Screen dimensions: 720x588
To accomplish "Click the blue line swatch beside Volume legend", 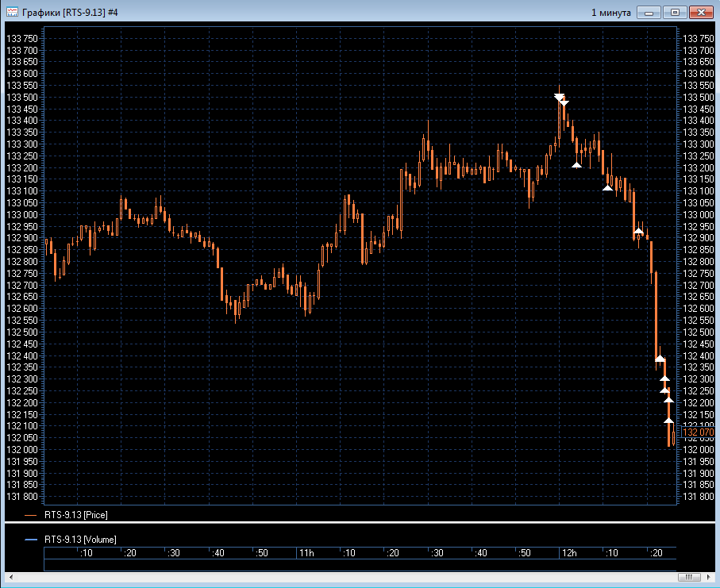I will click(30, 540).
